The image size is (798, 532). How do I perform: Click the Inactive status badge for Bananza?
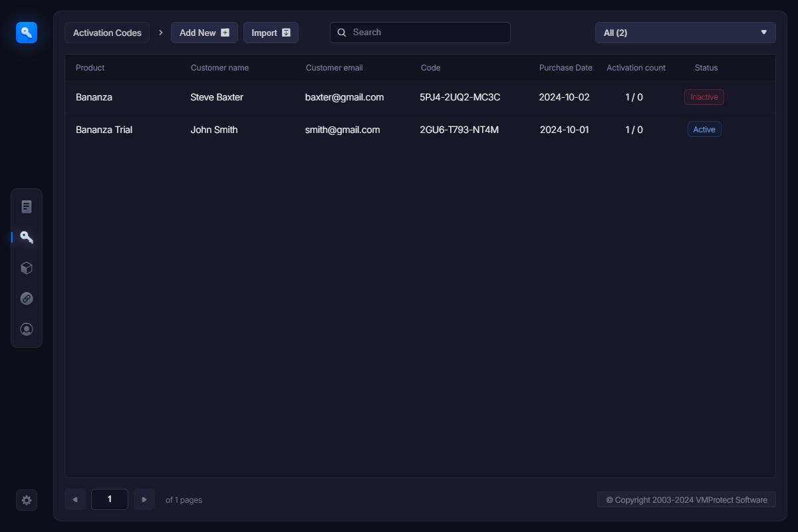(704, 97)
